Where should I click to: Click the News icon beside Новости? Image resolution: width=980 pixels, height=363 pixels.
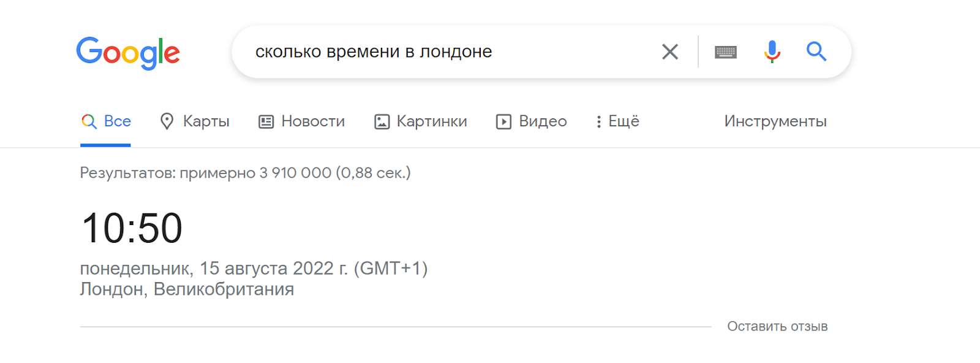pos(265,121)
